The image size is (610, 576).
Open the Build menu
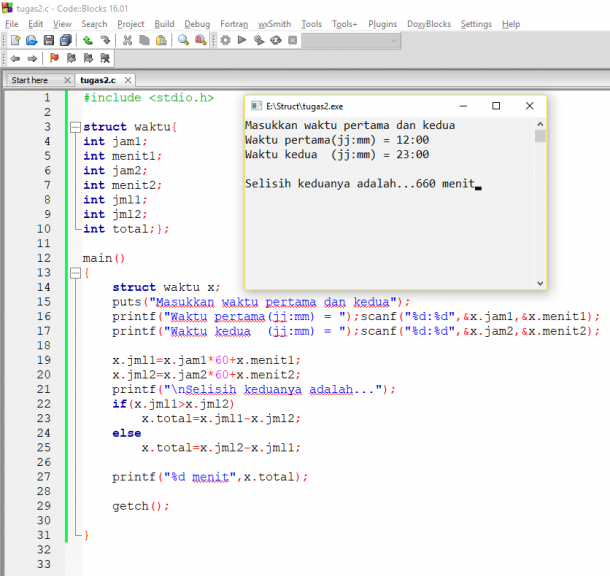point(164,24)
